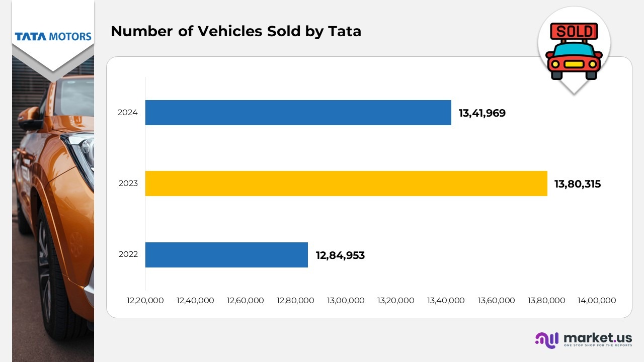Click the chart title text
Screen dimensions: 644x362
(236, 31)
